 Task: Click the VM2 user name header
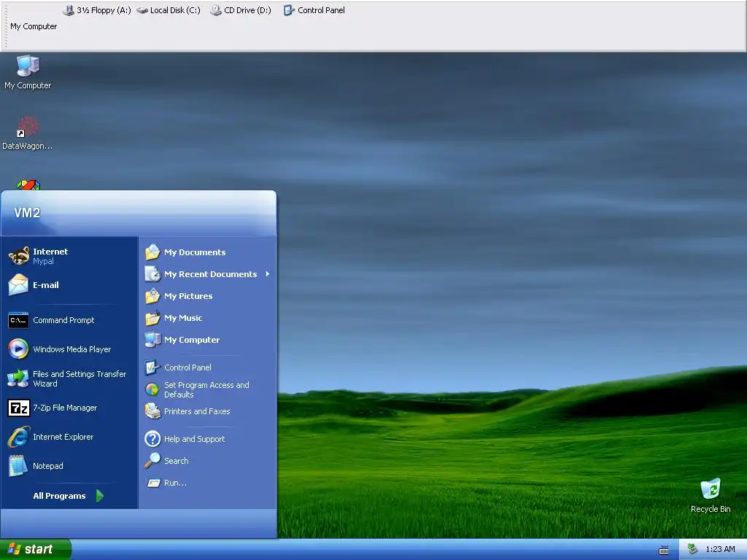click(x=27, y=213)
